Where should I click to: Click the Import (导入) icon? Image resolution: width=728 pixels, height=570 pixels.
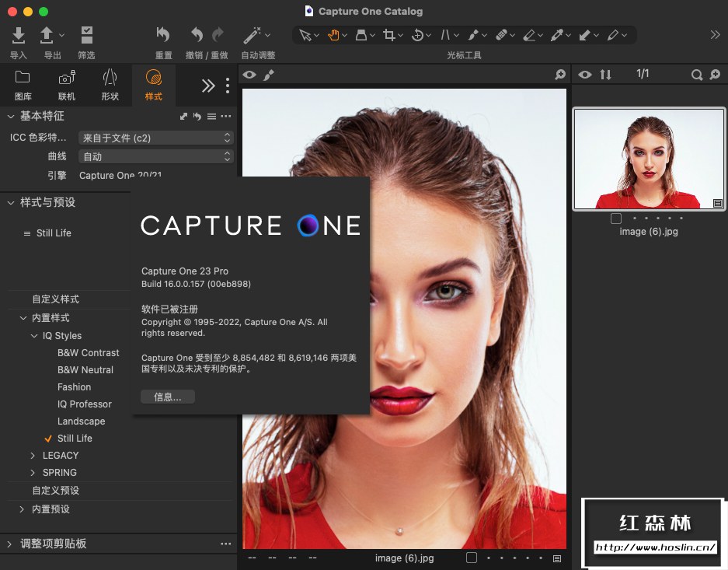(x=19, y=35)
